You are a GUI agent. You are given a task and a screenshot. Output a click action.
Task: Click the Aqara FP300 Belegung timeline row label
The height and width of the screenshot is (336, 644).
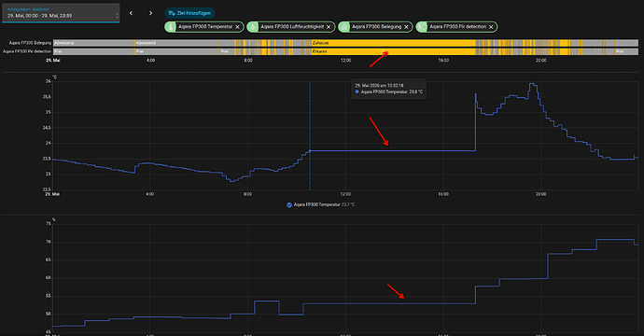click(x=30, y=43)
